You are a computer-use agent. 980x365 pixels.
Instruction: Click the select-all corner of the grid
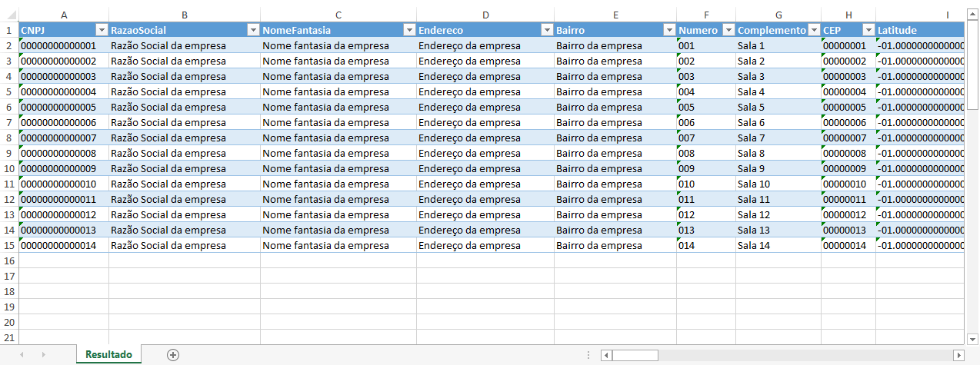pyautogui.click(x=8, y=14)
